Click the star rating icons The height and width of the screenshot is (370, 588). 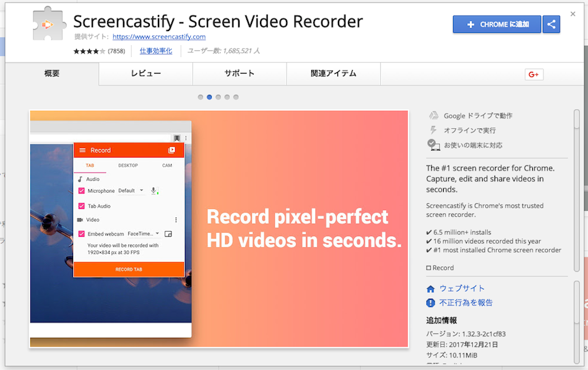tap(89, 51)
